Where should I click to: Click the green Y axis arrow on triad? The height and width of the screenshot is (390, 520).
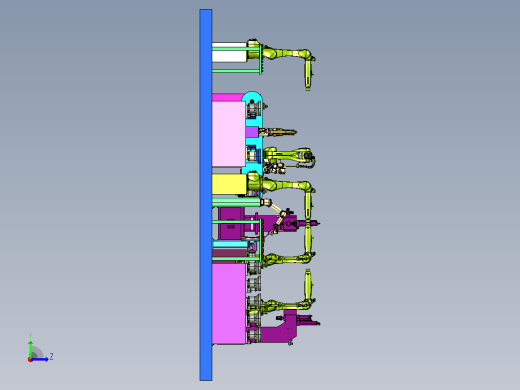click(x=31, y=349)
